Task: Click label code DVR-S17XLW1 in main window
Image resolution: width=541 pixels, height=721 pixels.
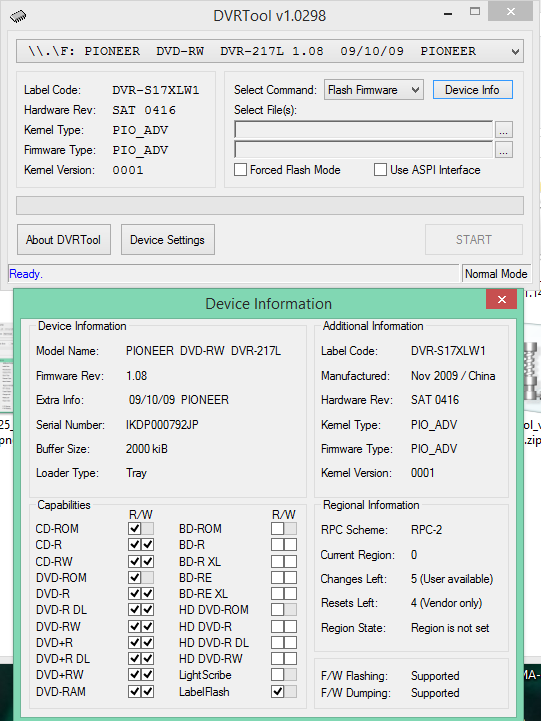Action: (156, 90)
